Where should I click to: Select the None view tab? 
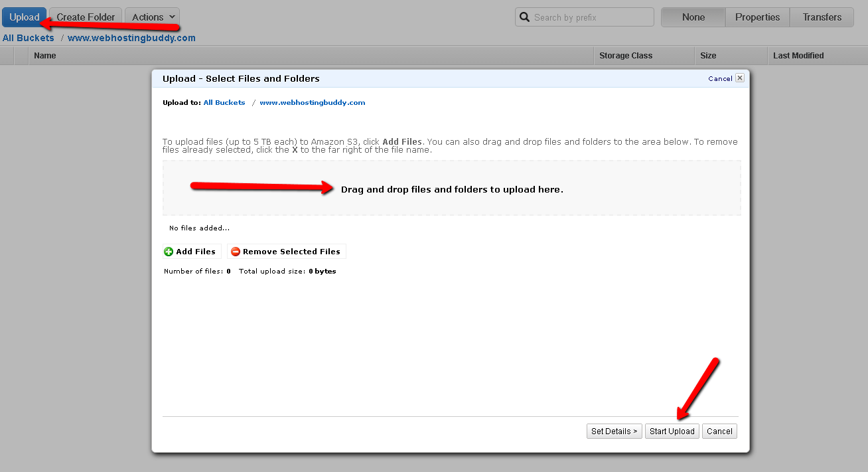[x=693, y=17]
